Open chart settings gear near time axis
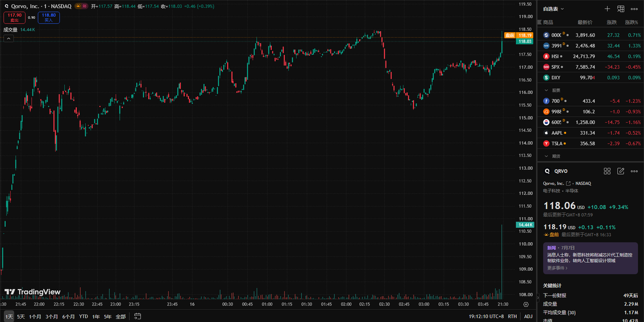Image resolution: width=644 pixels, height=322 pixels. pos(526,304)
